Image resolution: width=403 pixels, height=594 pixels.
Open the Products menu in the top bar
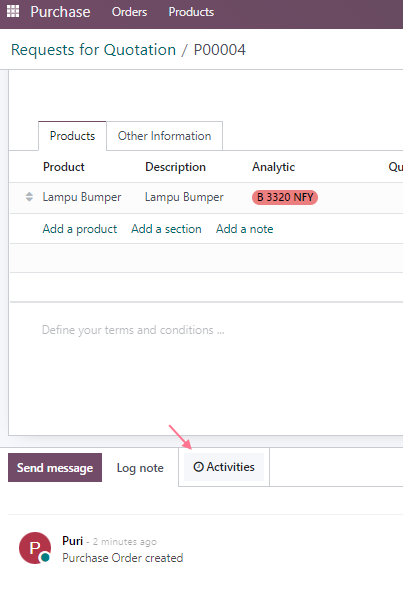191,12
